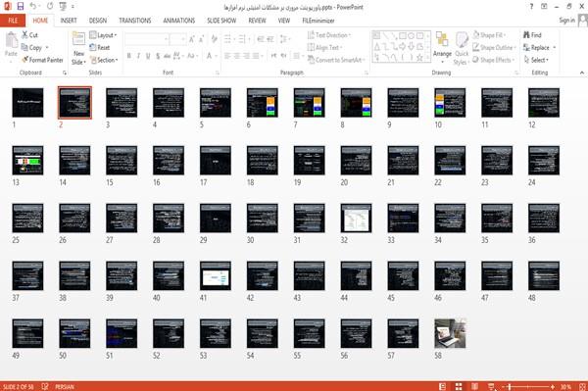Click Align Text button

[x=324, y=48]
